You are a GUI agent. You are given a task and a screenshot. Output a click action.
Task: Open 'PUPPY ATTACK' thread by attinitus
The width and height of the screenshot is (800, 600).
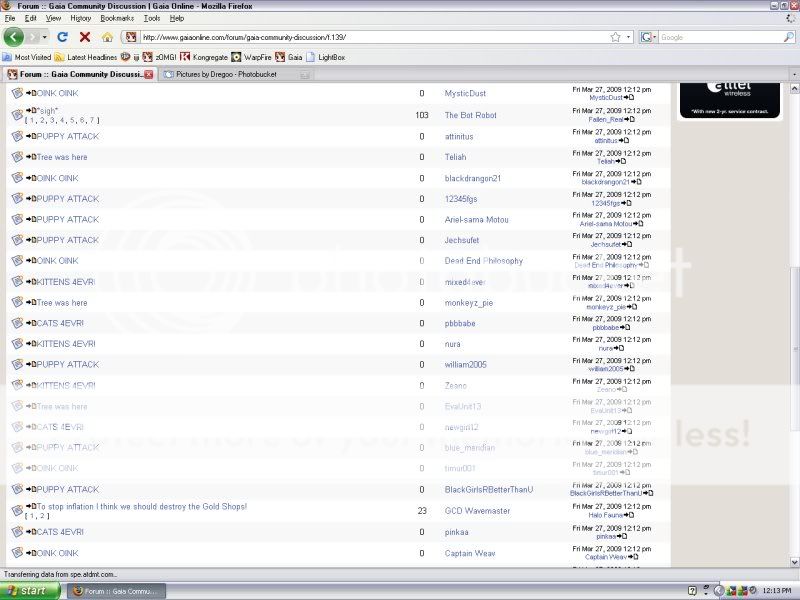click(x=68, y=136)
